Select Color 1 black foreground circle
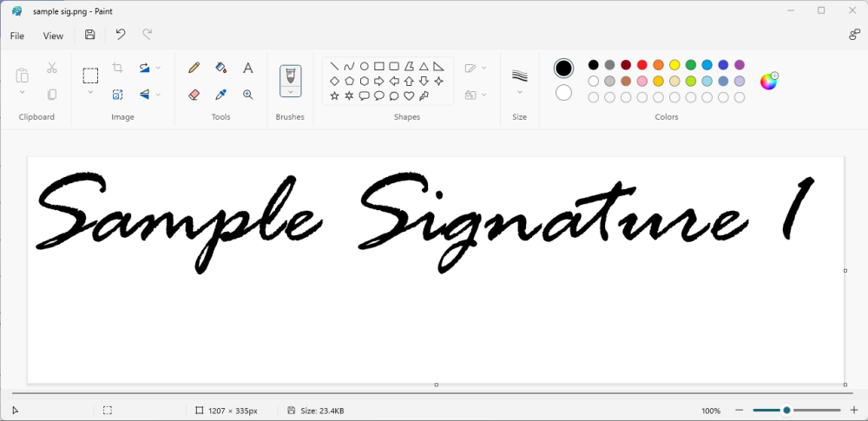868x421 pixels. [x=563, y=68]
